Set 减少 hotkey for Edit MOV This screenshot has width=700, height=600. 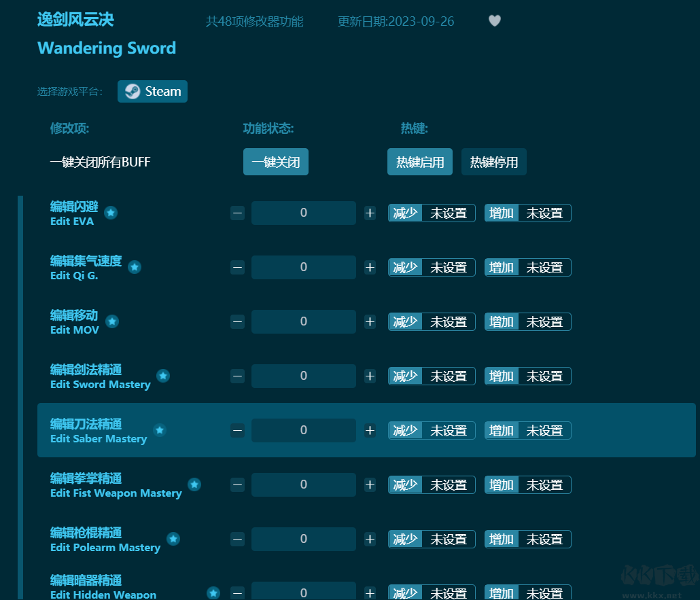432,322
